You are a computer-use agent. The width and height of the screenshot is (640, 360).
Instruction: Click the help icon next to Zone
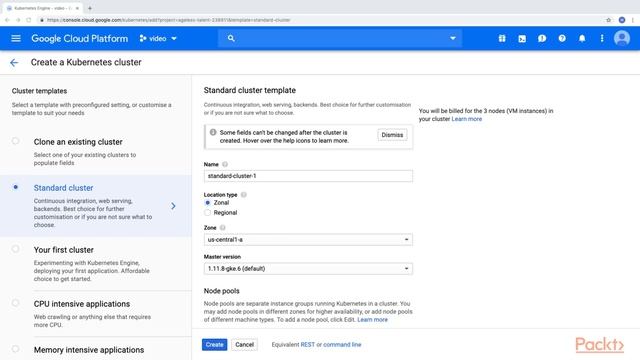222,228
